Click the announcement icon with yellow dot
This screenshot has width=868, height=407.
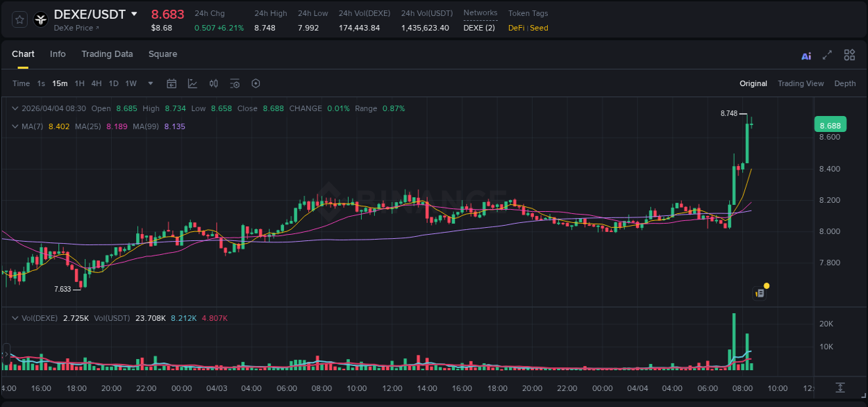760,292
